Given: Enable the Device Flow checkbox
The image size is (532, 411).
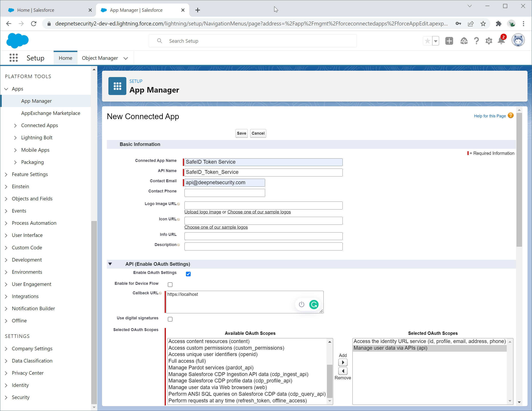Looking at the screenshot, I should [x=170, y=285].
